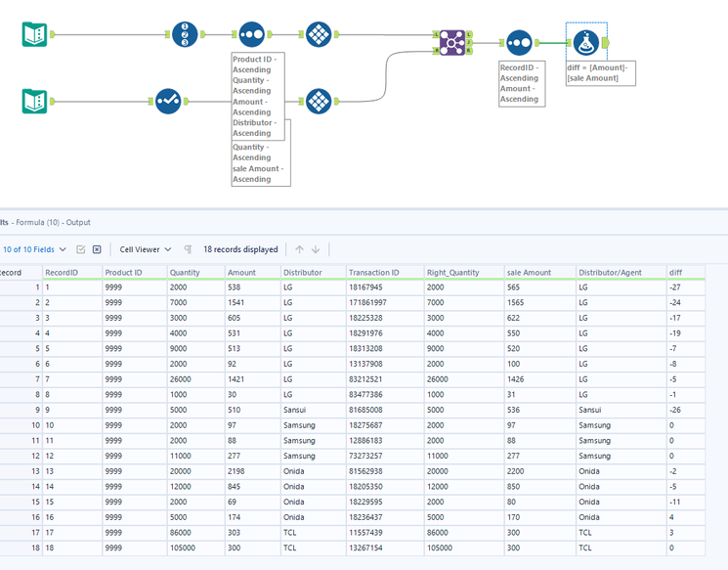Click diff cell with value -26

686,411
